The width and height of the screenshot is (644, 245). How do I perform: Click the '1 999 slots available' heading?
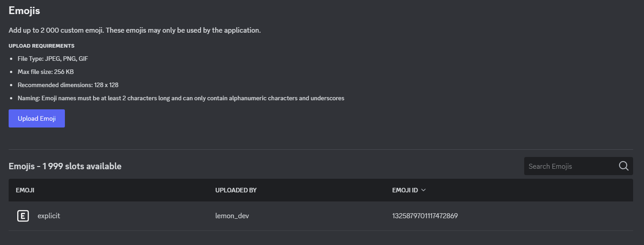65,166
